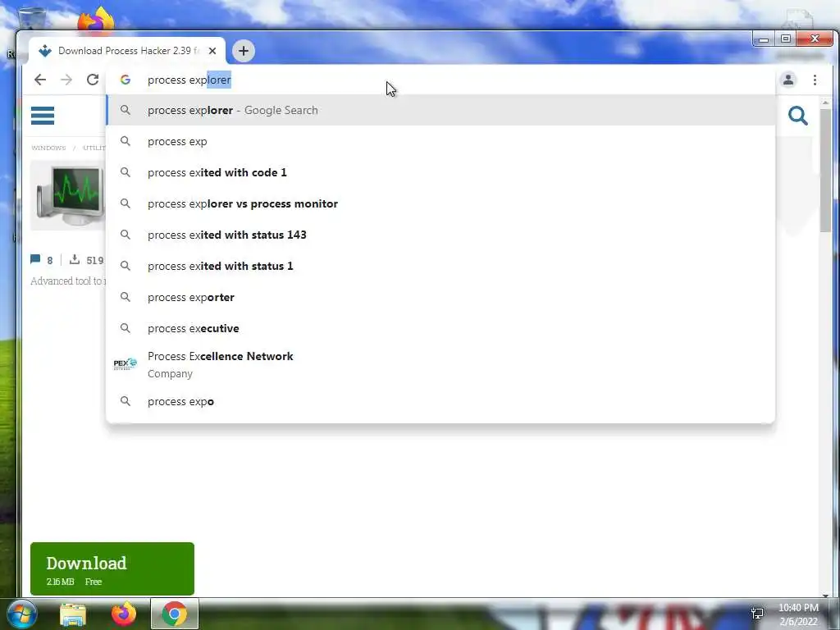
Task: Open the Windows Start orb
Action: [x=21, y=614]
